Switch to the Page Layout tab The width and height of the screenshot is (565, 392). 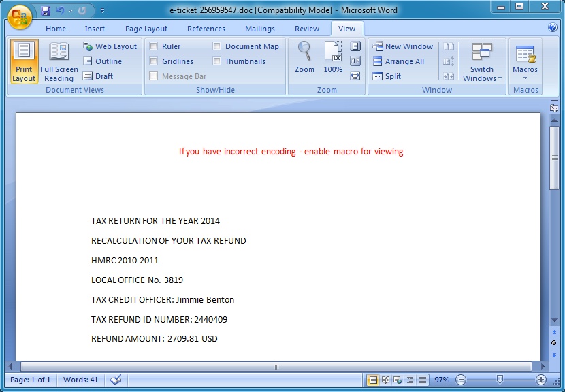pyautogui.click(x=146, y=29)
